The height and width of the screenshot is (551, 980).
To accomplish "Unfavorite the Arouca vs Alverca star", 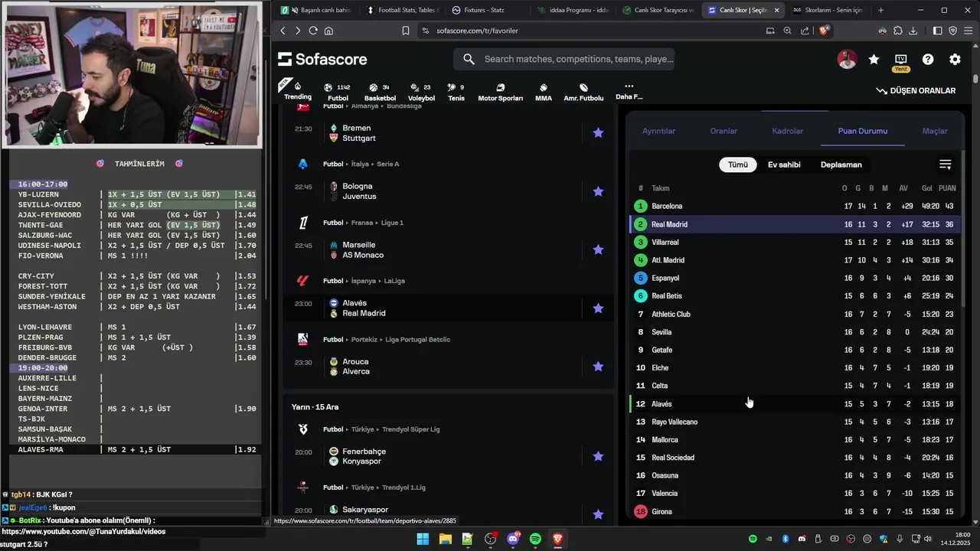I will pyautogui.click(x=598, y=367).
